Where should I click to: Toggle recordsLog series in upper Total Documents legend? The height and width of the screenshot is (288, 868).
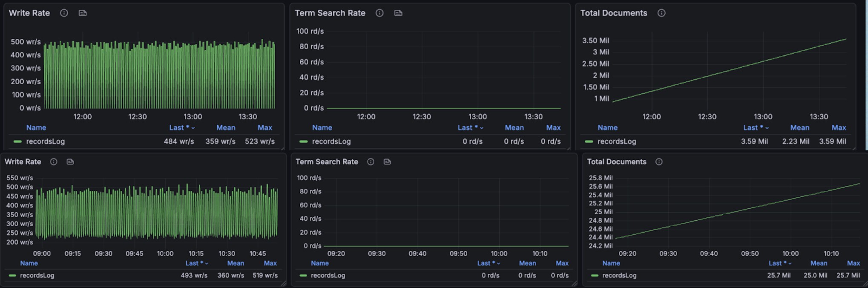point(616,141)
